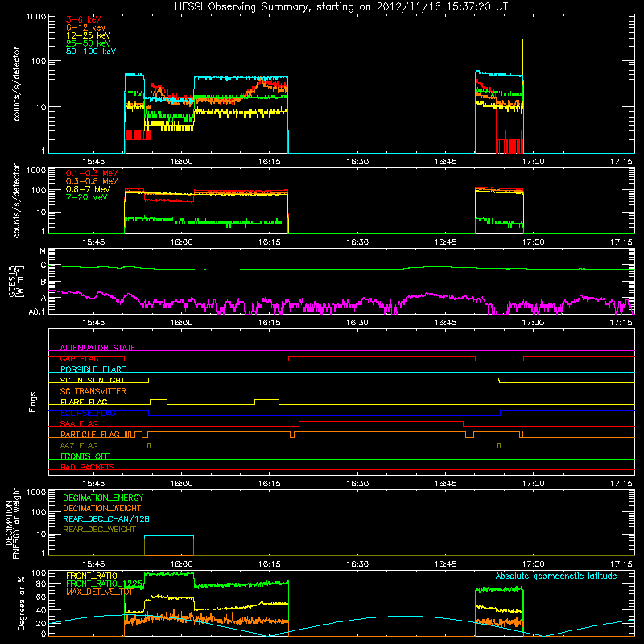Image resolution: width=644 pixels, height=644 pixels.
Task: Click the SC_IN_SUNLIGHT flag label
Action: (x=93, y=380)
